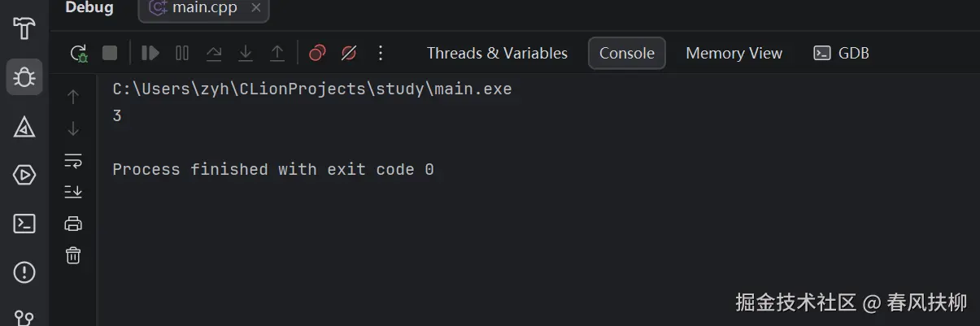Switch to the Threads & Variables tab

coord(497,54)
